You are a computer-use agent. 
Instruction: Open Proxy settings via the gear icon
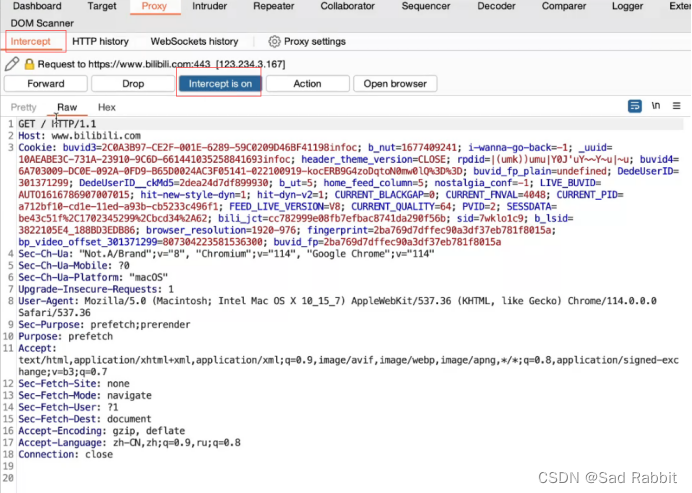tap(274, 41)
